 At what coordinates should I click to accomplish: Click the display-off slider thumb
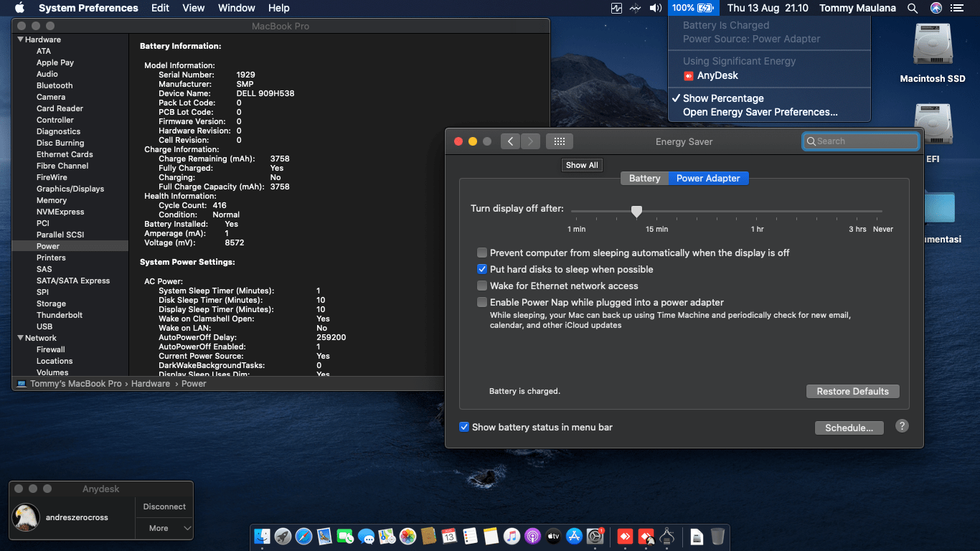click(x=636, y=211)
